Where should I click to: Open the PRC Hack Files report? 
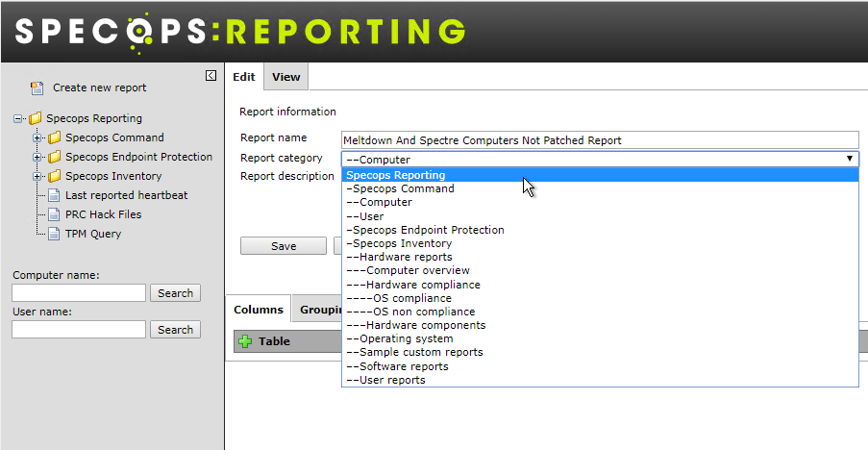click(104, 214)
